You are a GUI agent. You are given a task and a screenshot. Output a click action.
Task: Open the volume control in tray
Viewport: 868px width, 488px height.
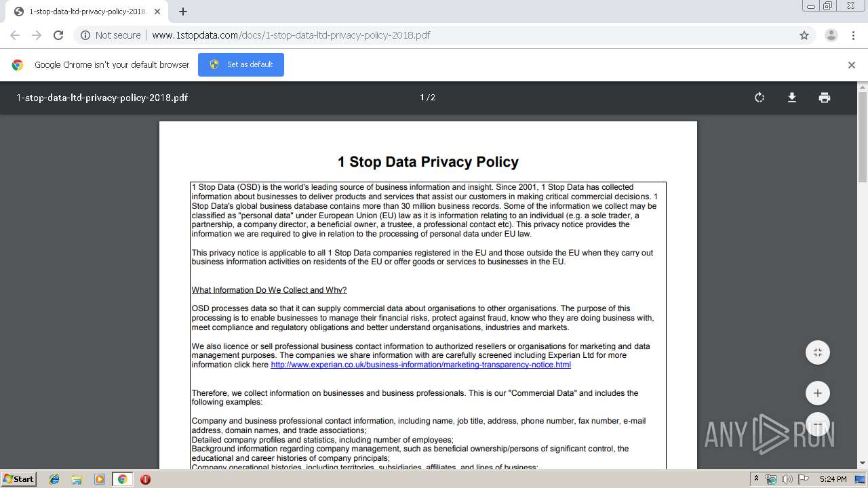pyautogui.click(x=787, y=479)
